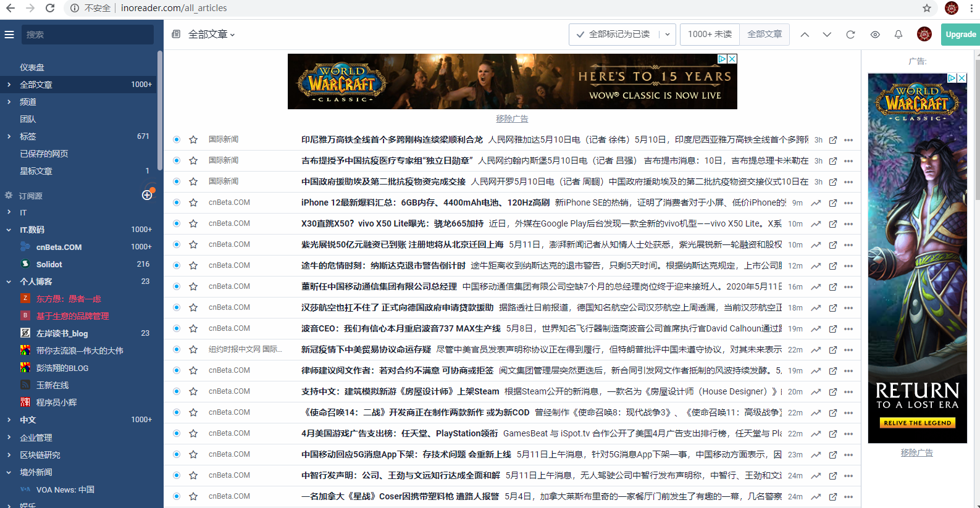
Task: Star the 紫光展锐 article
Action: pos(193,244)
